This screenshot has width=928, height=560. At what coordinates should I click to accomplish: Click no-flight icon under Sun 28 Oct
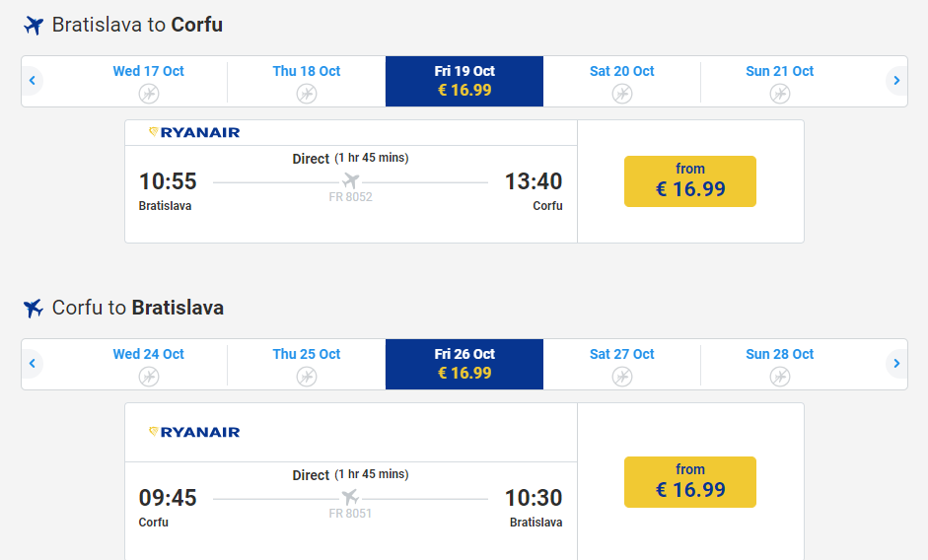click(780, 377)
